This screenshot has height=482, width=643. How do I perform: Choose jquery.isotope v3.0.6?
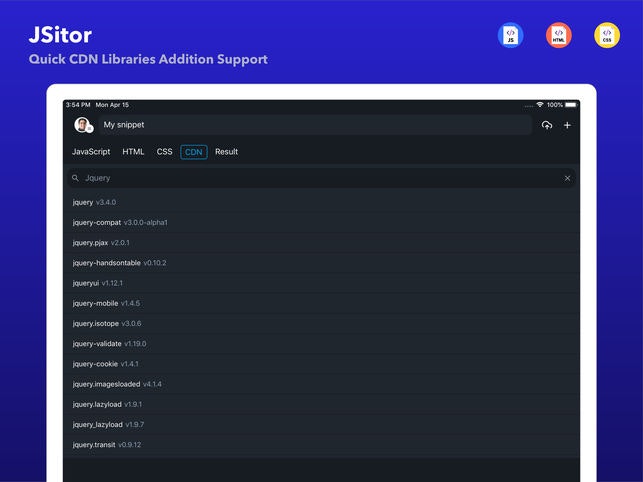(x=321, y=323)
